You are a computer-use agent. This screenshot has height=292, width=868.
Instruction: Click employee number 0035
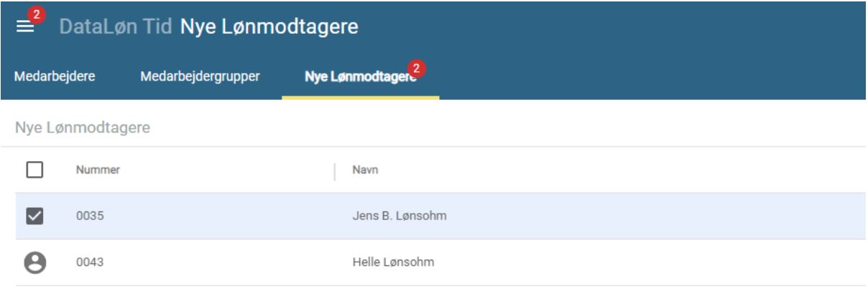pyautogui.click(x=88, y=216)
